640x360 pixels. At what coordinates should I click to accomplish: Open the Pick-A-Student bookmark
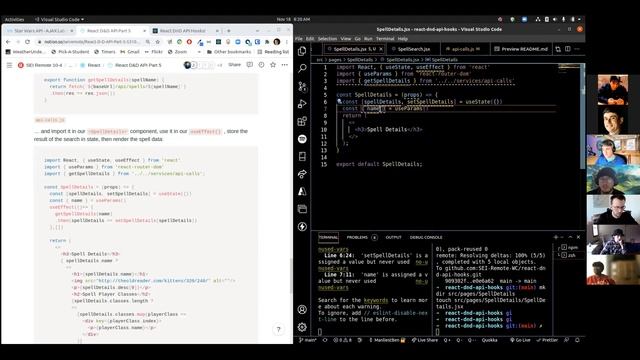(70, 52)
